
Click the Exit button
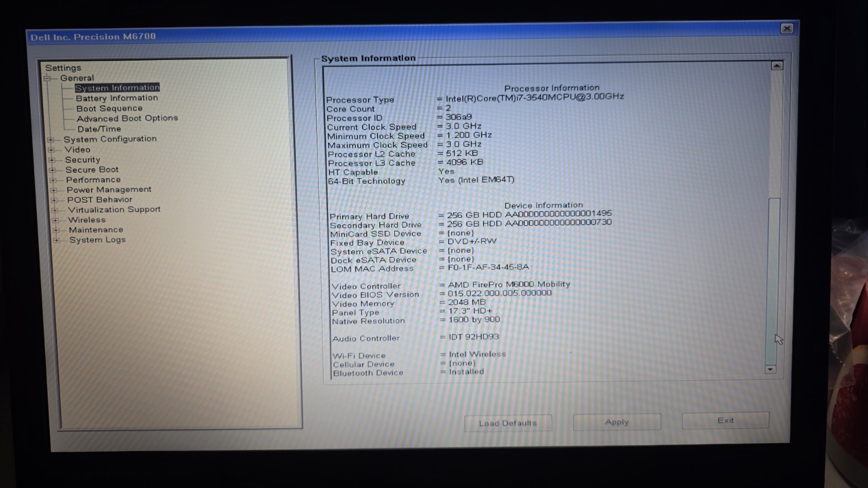(x=725, y=420)
